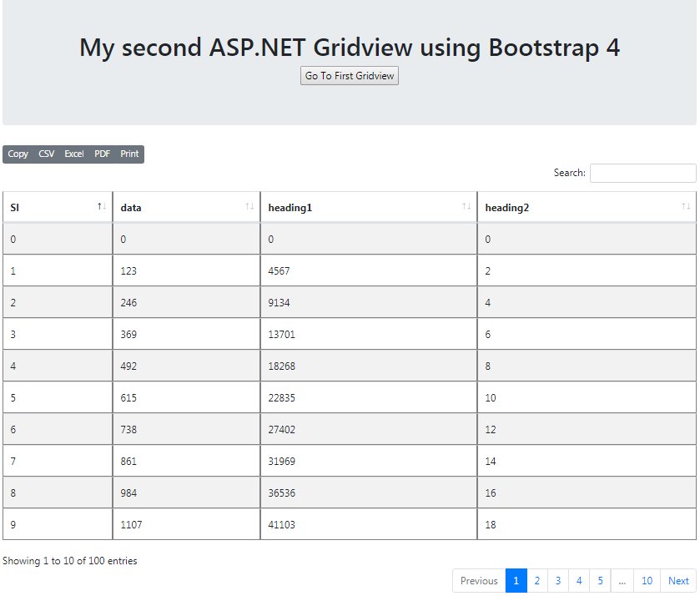Toggle sort arrows on heading1 column

point(466,206)
